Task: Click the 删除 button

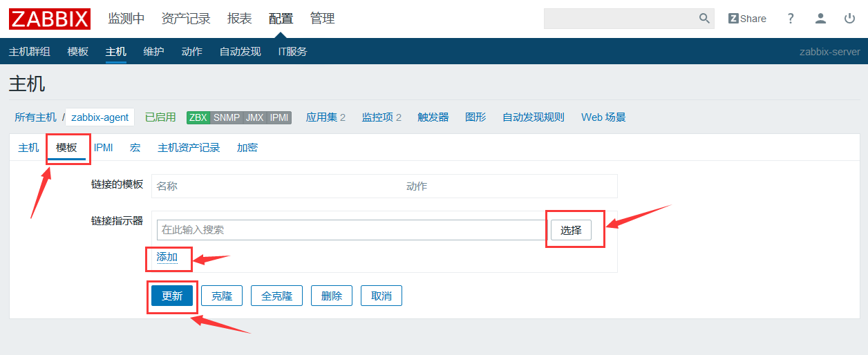Action: pos(332,296)
